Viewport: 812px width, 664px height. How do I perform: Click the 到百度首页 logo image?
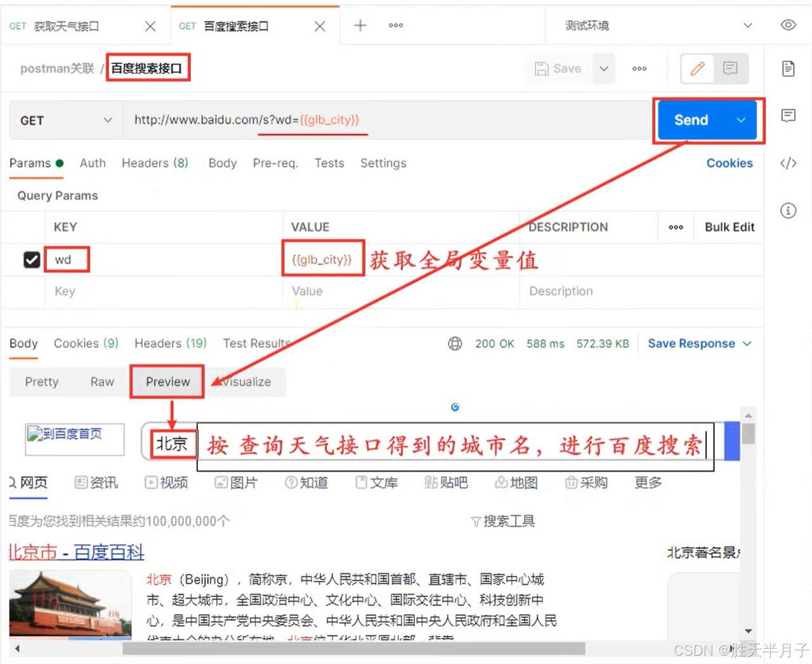tap(74, 439)
